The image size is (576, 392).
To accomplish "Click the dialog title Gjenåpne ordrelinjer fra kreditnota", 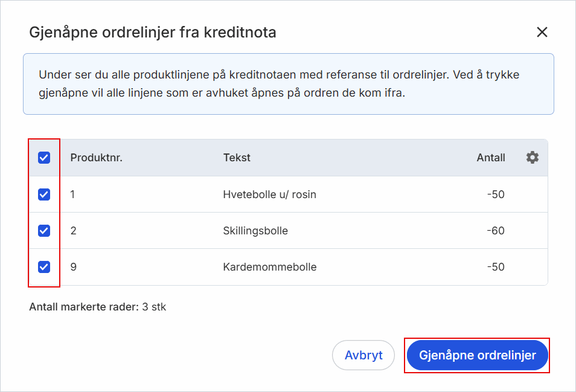I will [x=152, y=33].
